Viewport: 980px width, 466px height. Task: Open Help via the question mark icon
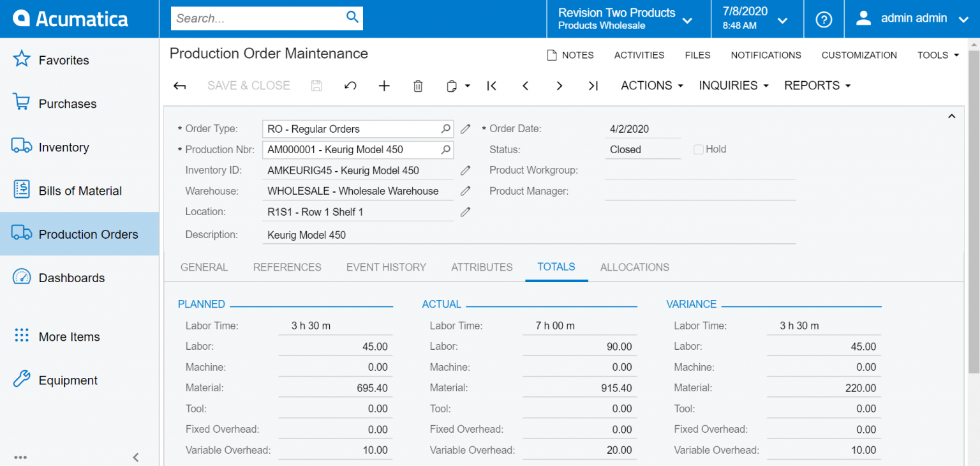coord(824,19)
